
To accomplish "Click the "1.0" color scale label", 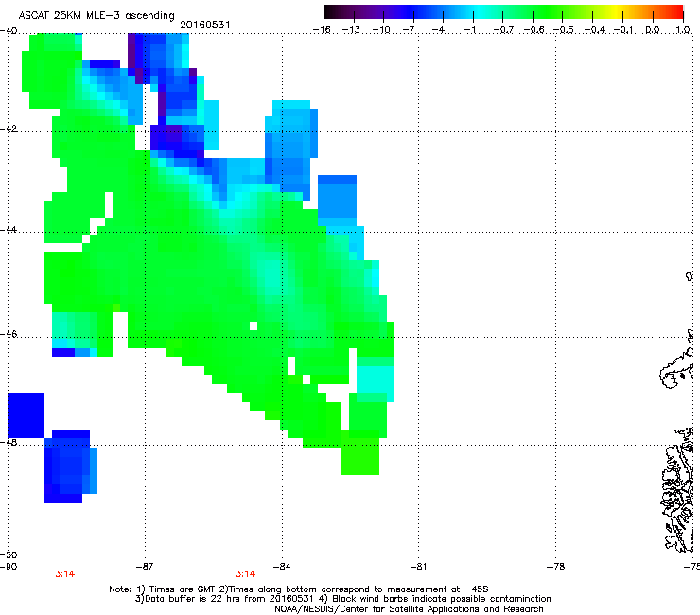I will 683,30.
